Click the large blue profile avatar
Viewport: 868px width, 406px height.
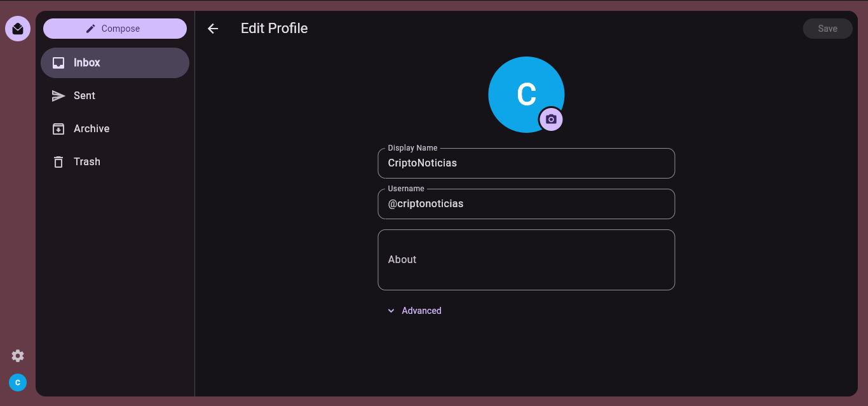coord(526,95)
